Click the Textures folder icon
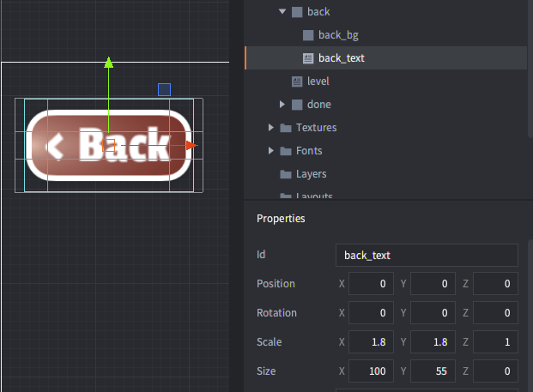Image resolution: width=533 pixels, height=392 pixels. point(286,128)
